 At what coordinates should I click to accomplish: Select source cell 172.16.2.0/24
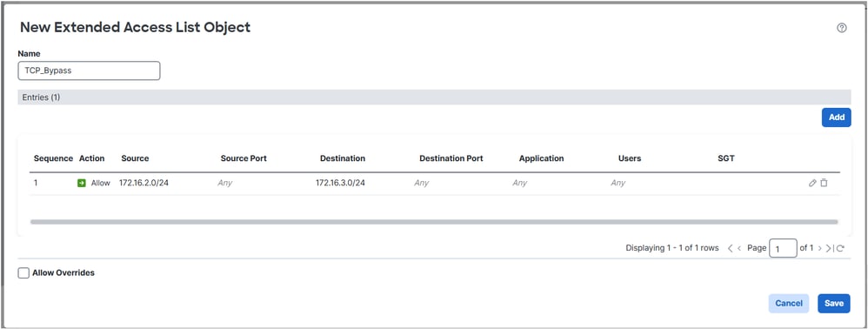click(x=144, y=183)
